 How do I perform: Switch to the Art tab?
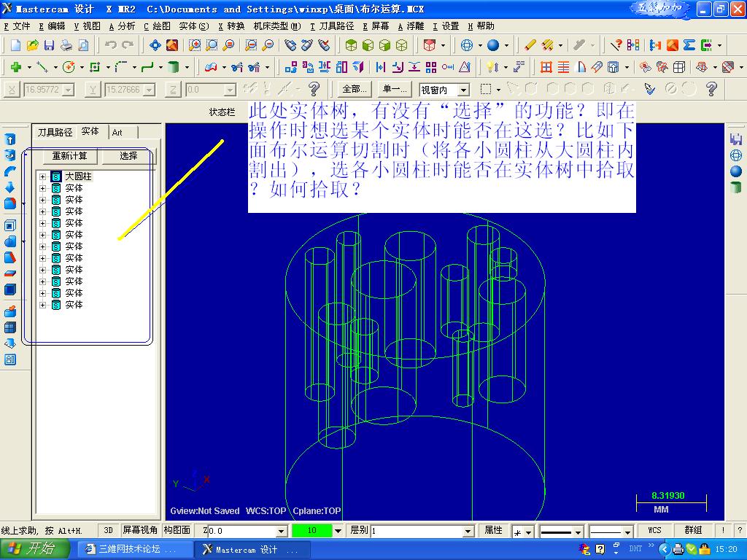117,133
